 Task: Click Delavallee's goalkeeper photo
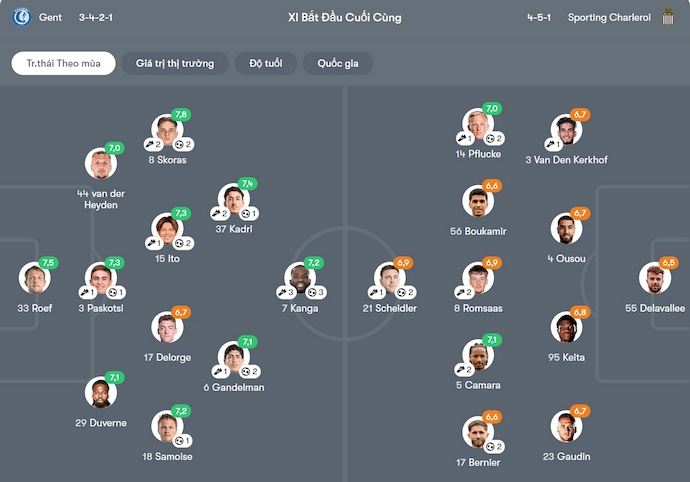coord(655,279)
